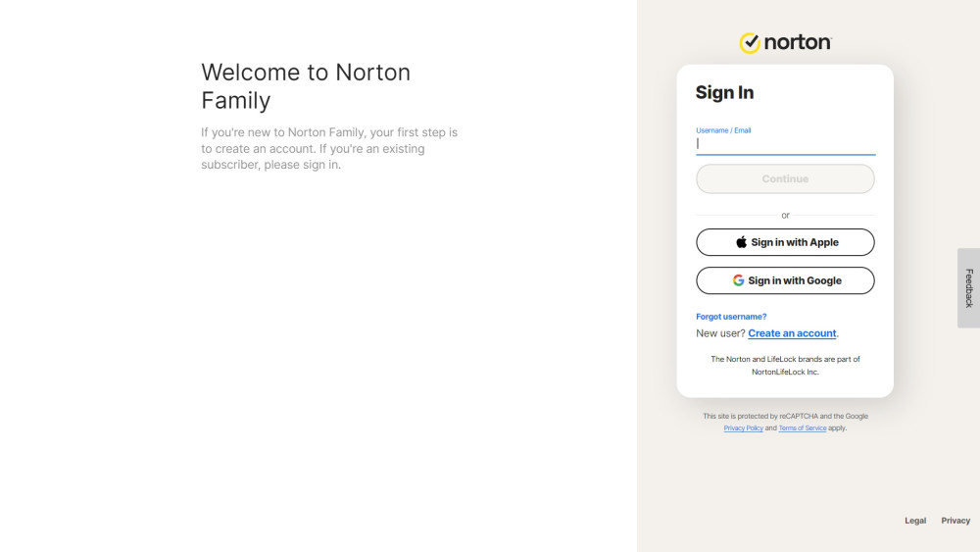Choose Sign in with Apple button text
The height and width of the screenshot is (552, 980).
(795, 242)
